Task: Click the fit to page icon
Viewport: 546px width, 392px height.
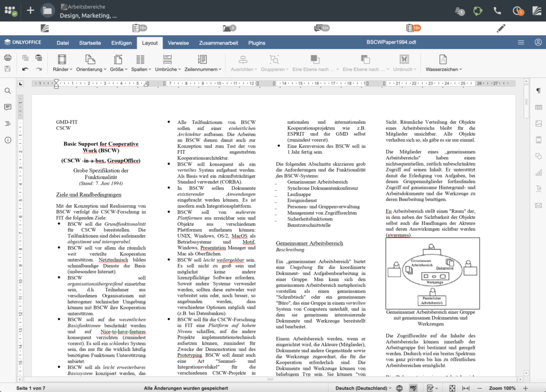Action: (452, 388)
